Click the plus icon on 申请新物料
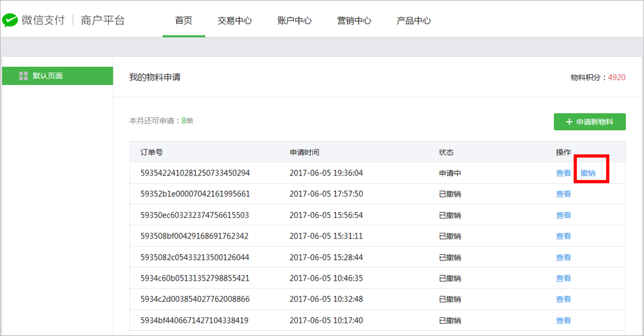Screen dimensions: 644x336 pos(569,122)
